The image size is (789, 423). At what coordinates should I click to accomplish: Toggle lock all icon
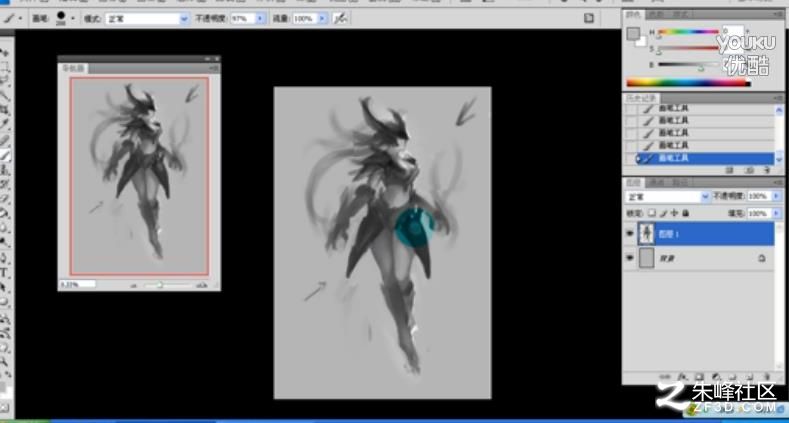[685, 213]
